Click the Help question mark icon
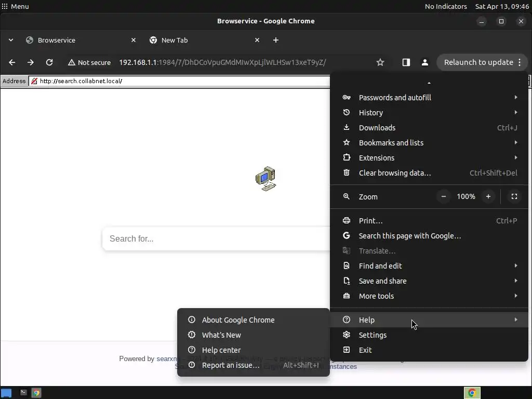Screen dimensions: 532x399 click(x=347, y=320)
